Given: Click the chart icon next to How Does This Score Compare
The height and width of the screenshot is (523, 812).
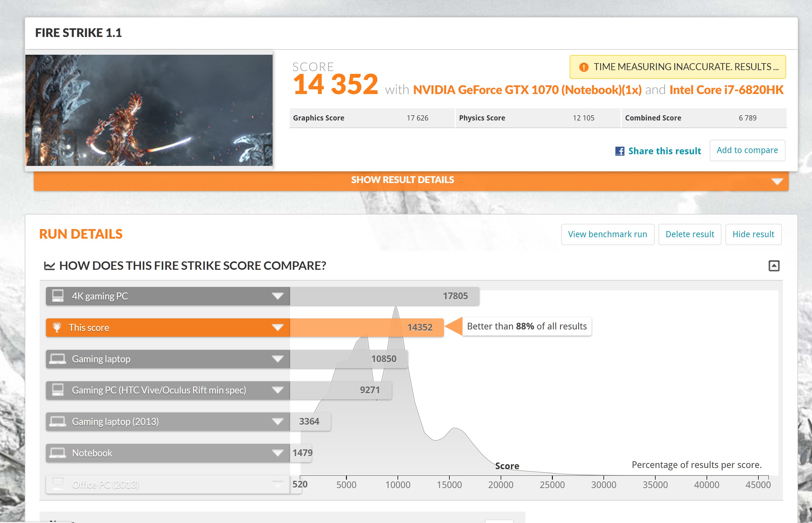Looking at the screenshot, I should click(49, 266).
